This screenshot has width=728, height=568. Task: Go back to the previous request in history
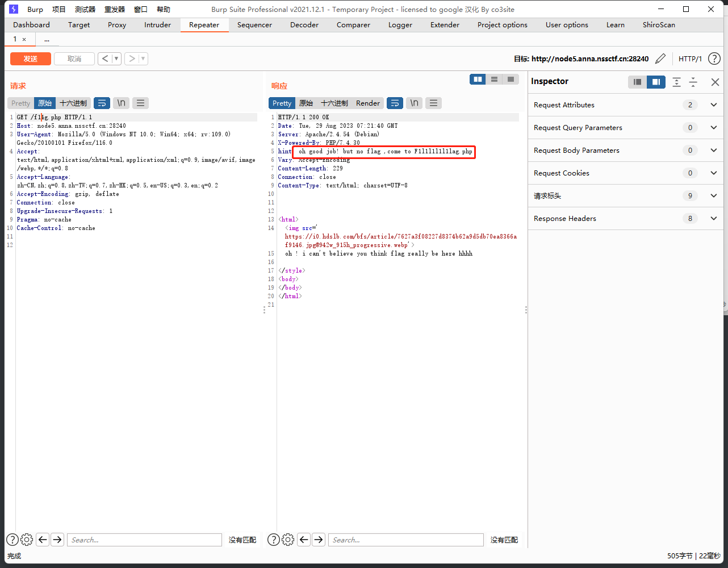[x=105, y=59]
